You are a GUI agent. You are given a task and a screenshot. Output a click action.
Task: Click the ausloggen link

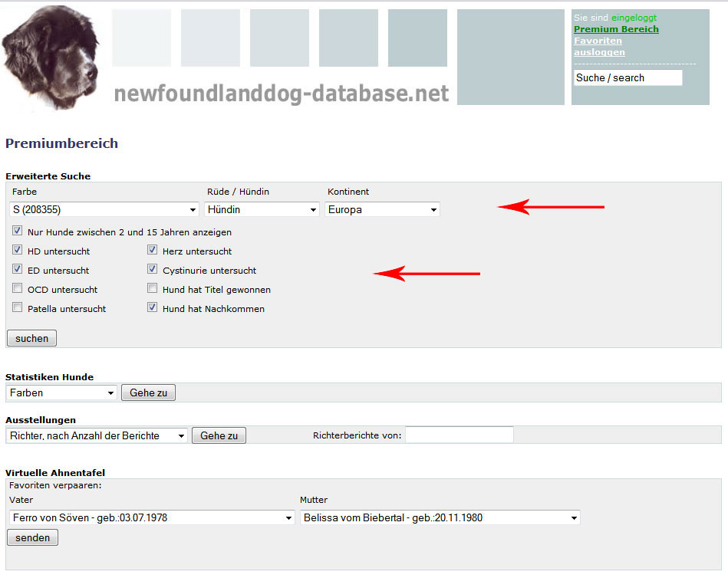tap(599, 52)
